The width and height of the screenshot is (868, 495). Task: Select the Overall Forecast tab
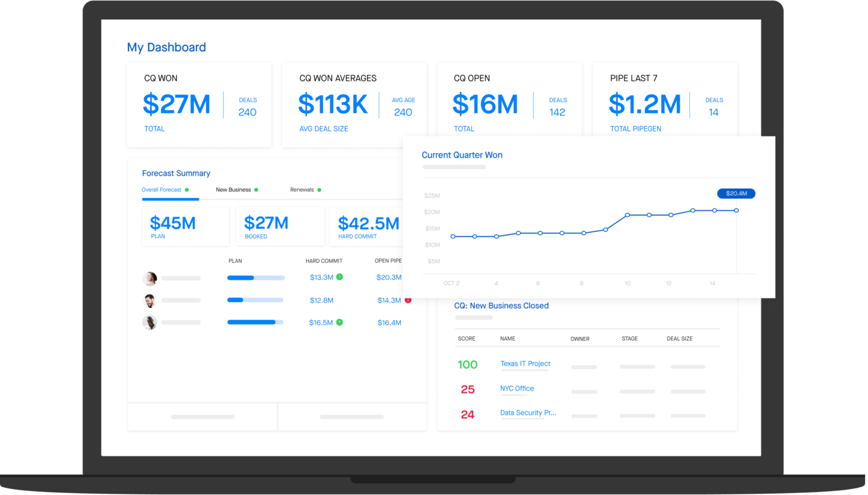(x=162, y=190)
